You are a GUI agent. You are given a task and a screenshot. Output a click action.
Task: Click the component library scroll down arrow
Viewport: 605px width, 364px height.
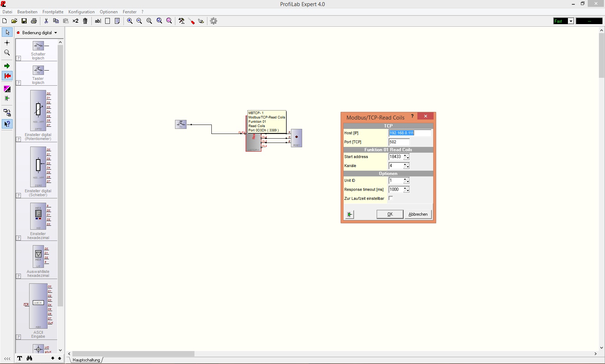[x=60, y=350]
